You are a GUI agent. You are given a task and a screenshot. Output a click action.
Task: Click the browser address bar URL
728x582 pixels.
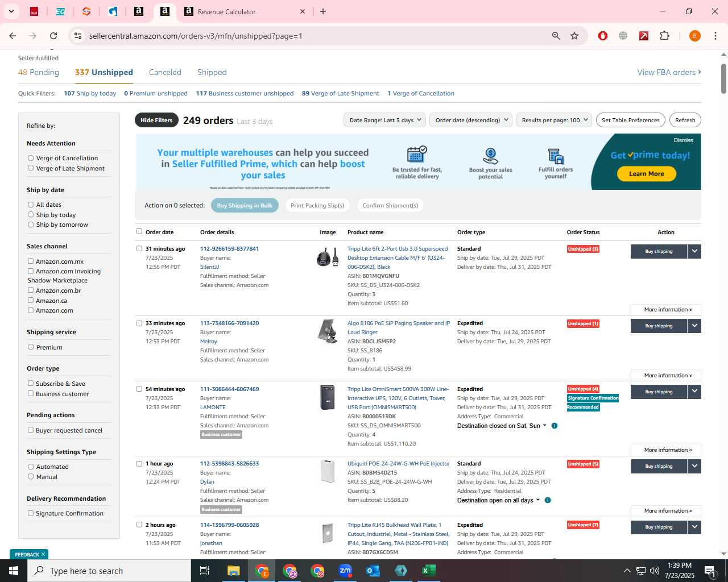coord(196,36)
